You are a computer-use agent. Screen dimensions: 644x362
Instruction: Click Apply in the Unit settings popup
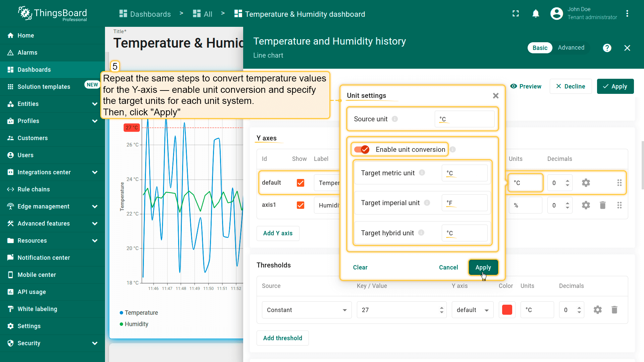[483, 267]
